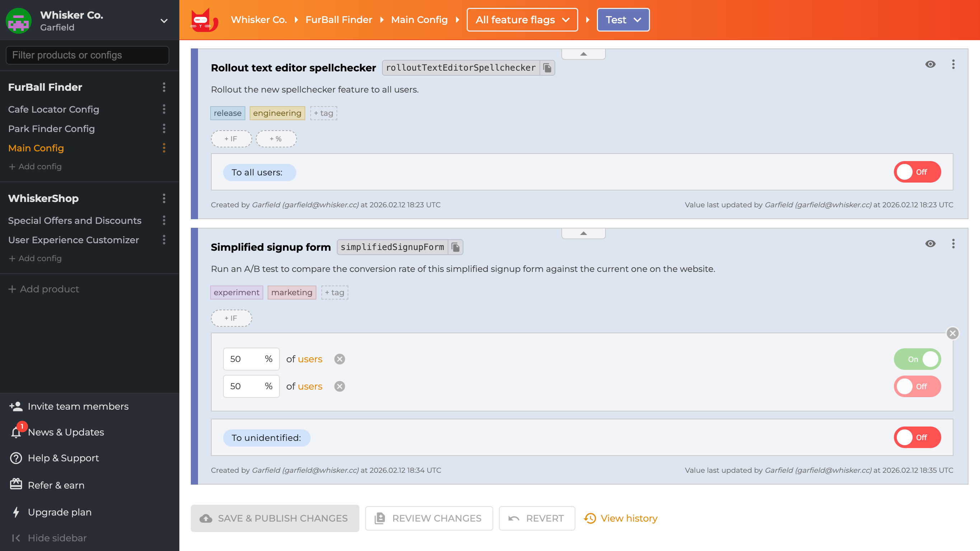Click REVIEW CHANGES
Viewport: 980px width, 551px height.
pos(429,518)
